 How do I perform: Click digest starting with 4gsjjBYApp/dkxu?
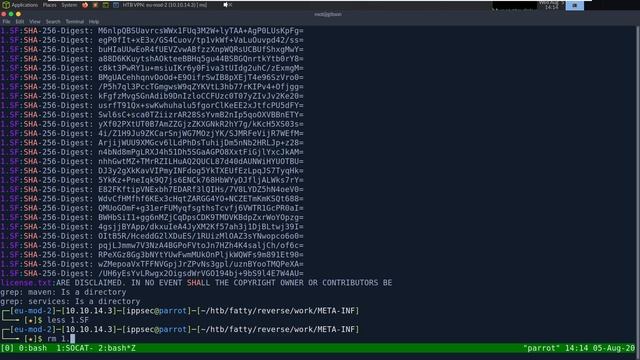200,227
